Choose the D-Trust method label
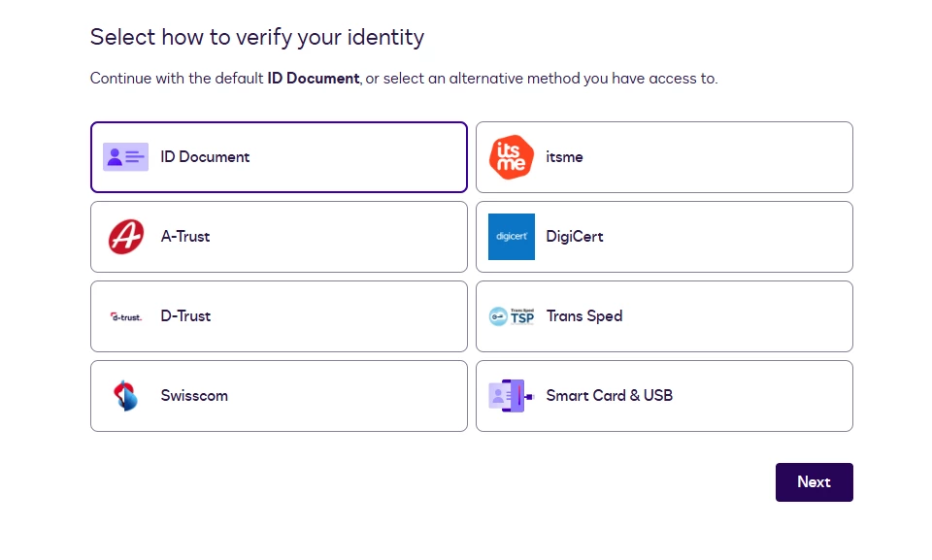 point(185,316)
